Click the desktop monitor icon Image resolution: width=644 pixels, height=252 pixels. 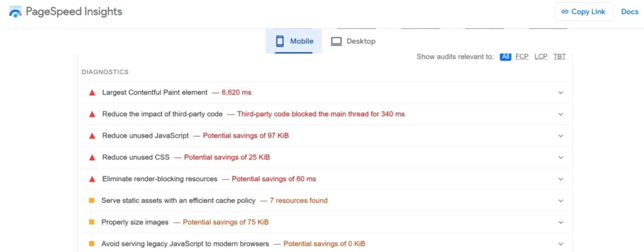(x=336, y=41)
